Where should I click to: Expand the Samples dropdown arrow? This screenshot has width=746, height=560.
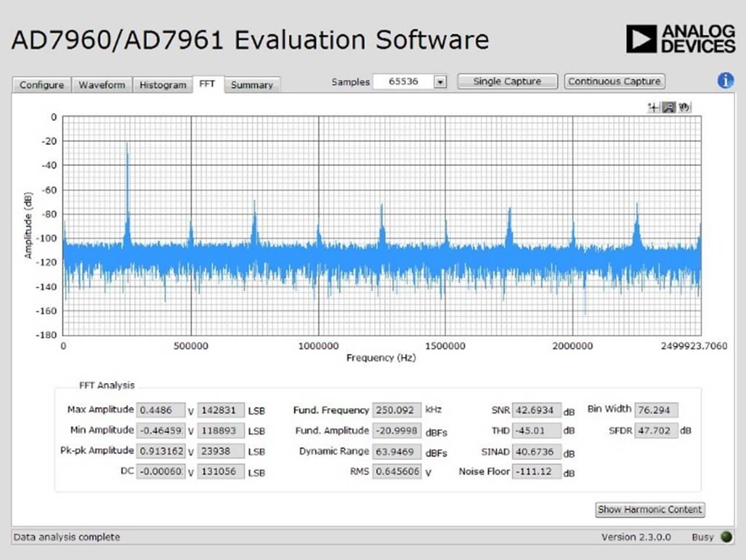pyautogui.click(x=441, y=82)
